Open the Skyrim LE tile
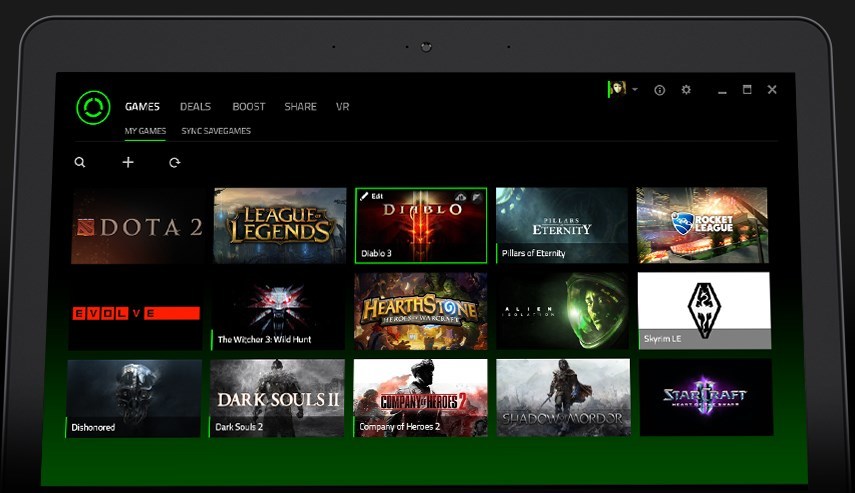The width and height of the screenshot is (855, 493). coord(705,311)
